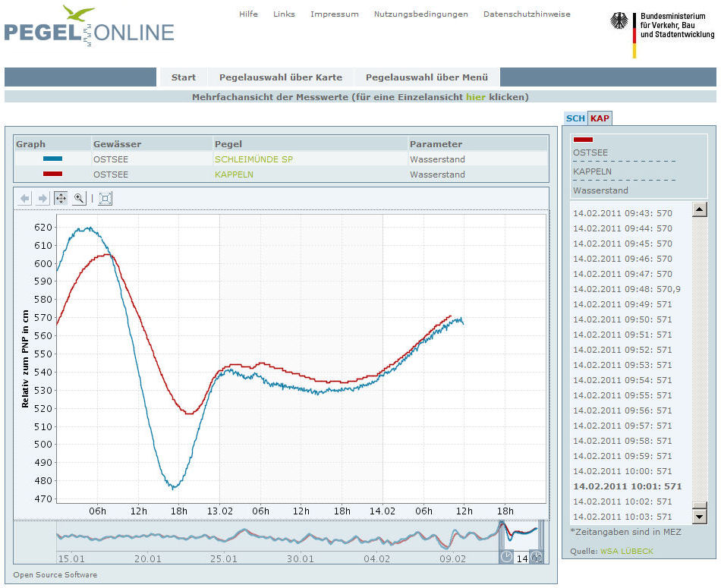Click the back arrow in chart toolbar
721x588 pixels.
coord(25,199)
